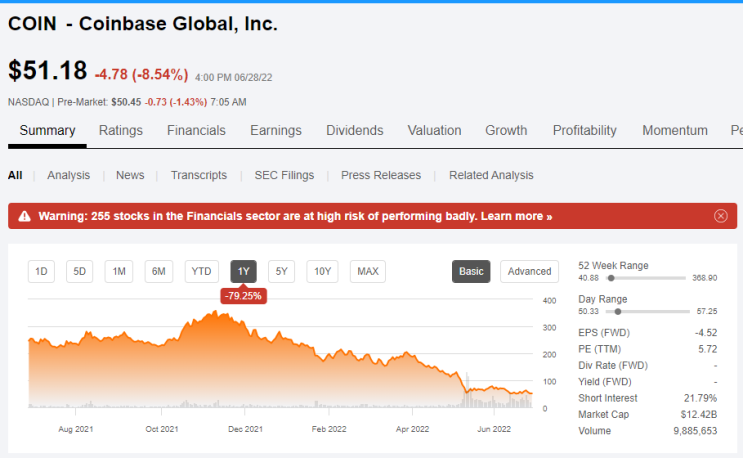Screen dimensions: 743x458
Task: Click the $51.18 price value
Action: point(47,70)
